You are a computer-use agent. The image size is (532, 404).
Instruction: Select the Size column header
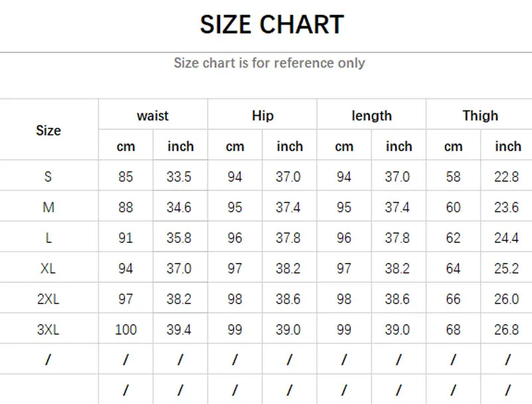pos(49,130)
